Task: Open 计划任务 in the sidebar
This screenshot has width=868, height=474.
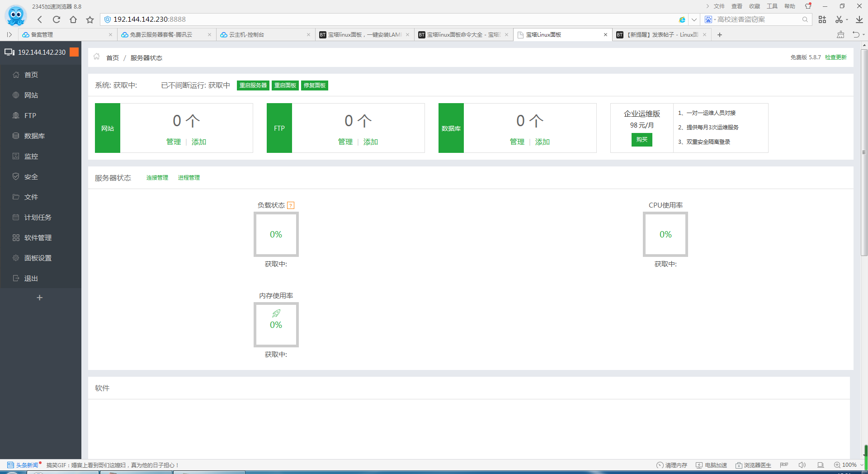Action: (41, 217)
